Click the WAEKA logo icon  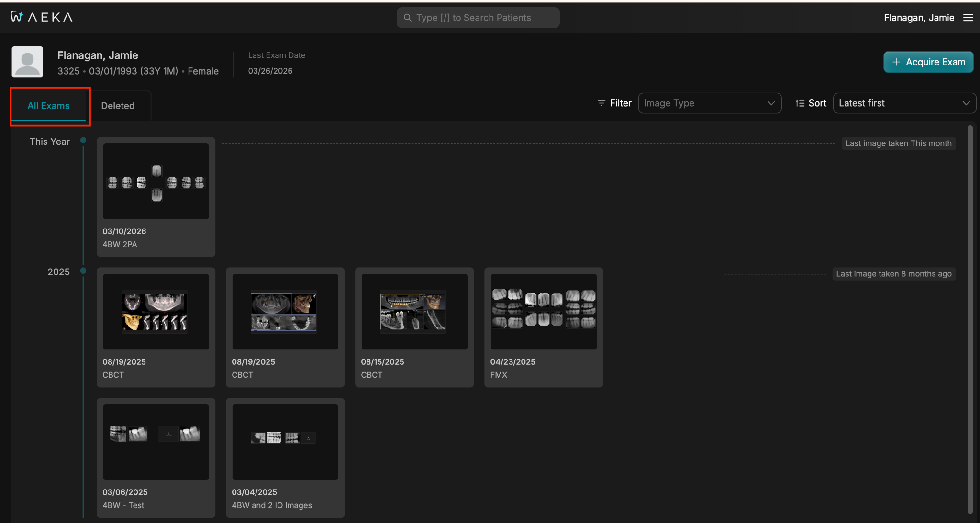tap(41, 17)
